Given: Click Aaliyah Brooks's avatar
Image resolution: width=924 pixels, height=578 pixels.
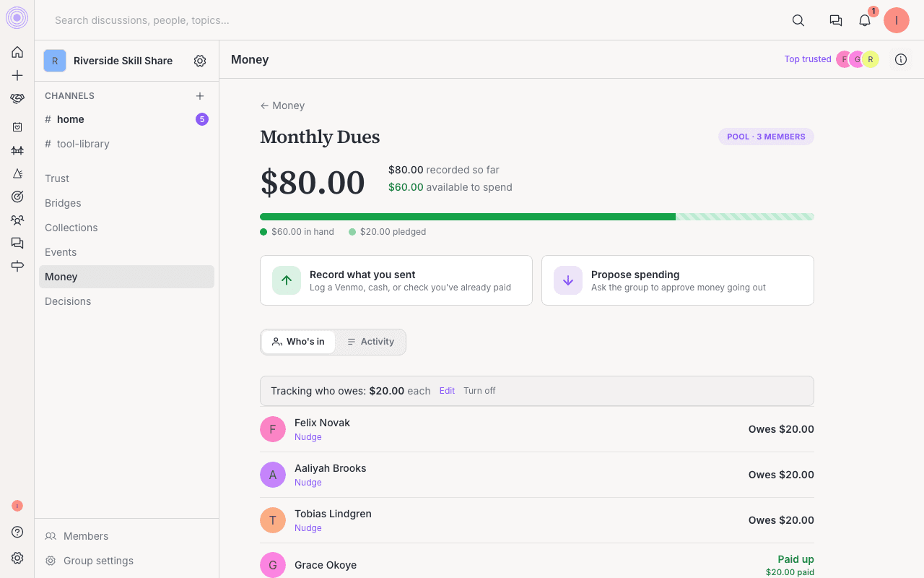Looking at the screenshot, I should [273, 475].
